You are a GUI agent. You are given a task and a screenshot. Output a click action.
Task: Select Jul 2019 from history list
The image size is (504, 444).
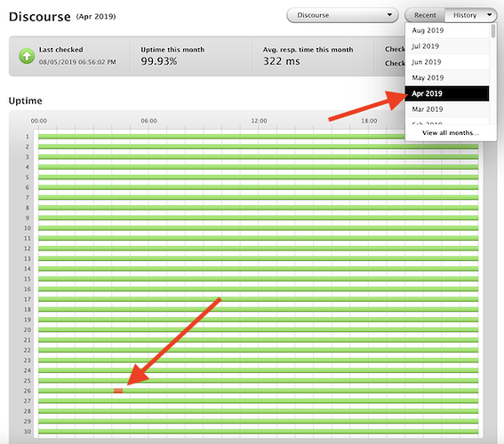click(447, 46)
